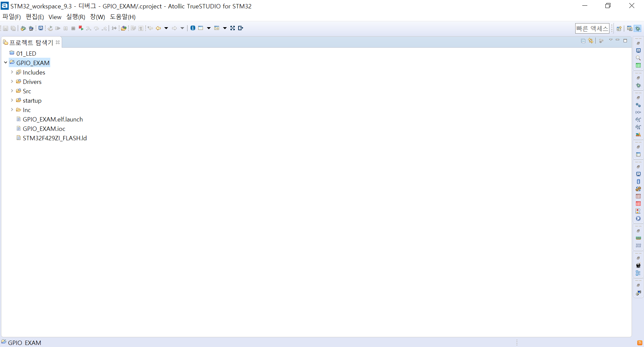
Task: Click the Suspend pause icon
Action: 66,28
